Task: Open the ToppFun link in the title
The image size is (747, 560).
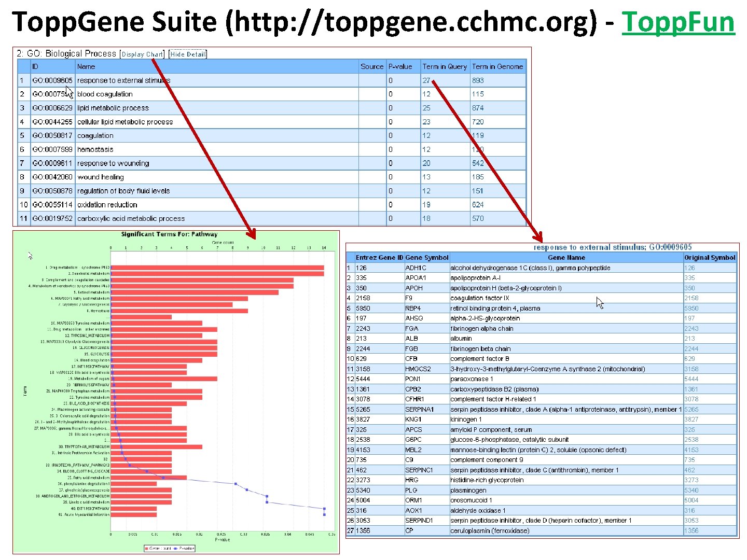Action: tap(678, 22)
